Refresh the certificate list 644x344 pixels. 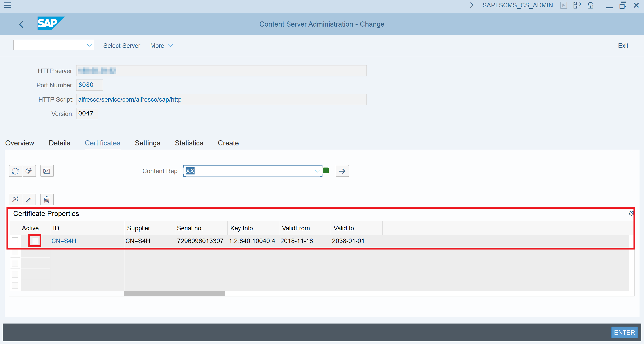[15, 171]
